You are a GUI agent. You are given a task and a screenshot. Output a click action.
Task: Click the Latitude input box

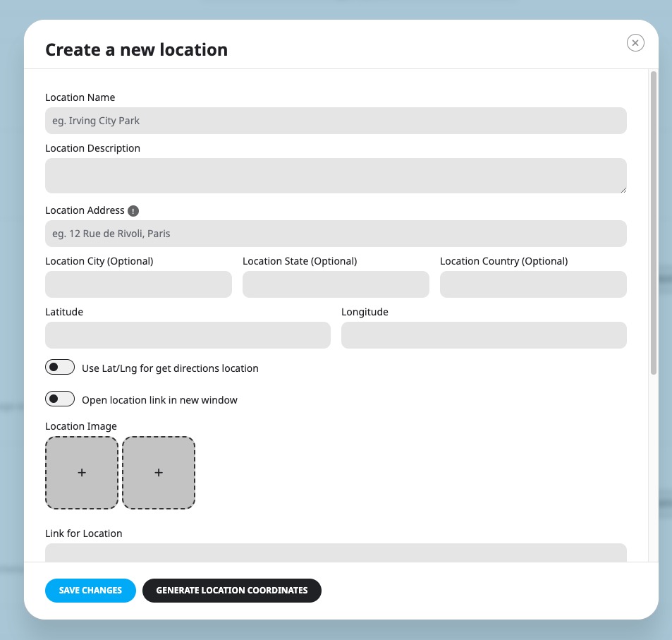click(188, 335)
